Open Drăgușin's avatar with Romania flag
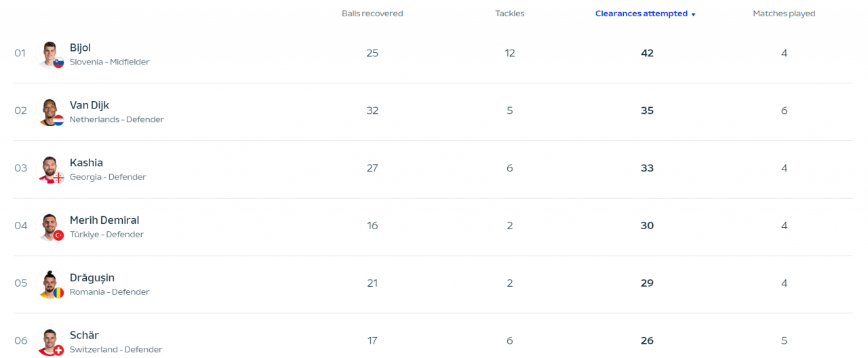Screen dimensions: 868x358 (x=50, y=284)
